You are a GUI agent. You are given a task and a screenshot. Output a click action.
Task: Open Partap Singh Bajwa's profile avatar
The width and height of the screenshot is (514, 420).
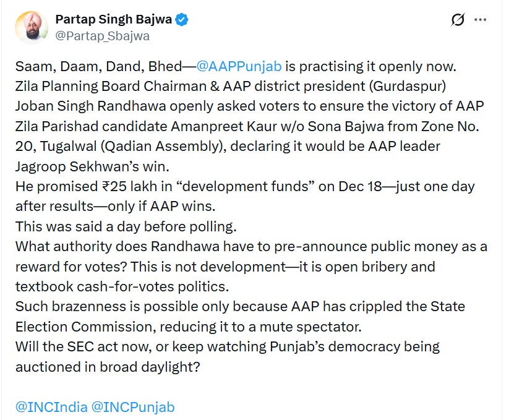[x=31, y=28]
